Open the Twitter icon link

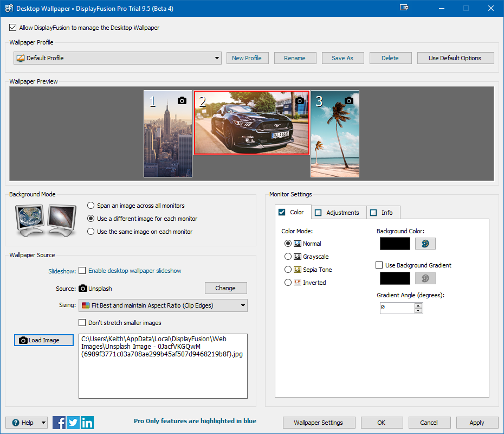click(x=73, y=423)
